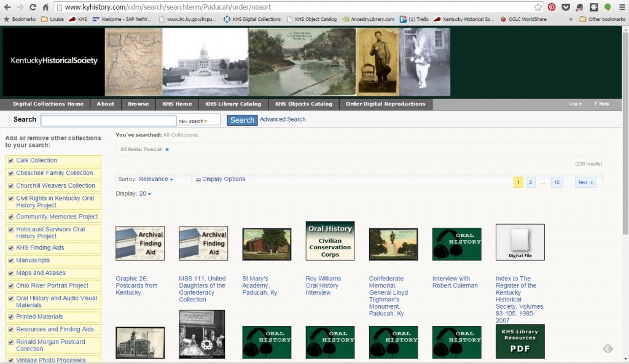The height and width of the screenshot is (364, 629).
Task: Open the Pocket extension
Action: pos(565,7)
